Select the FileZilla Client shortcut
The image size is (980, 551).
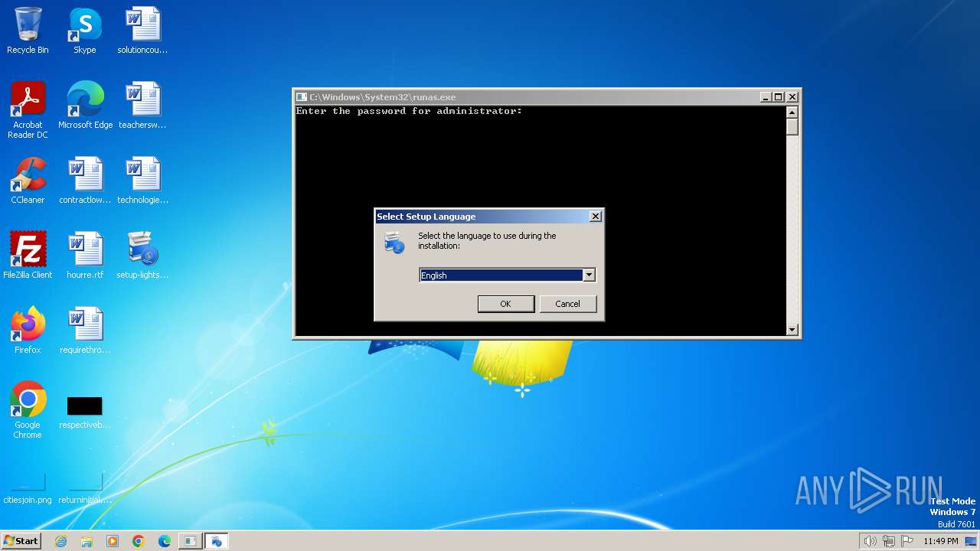(28, 256)
